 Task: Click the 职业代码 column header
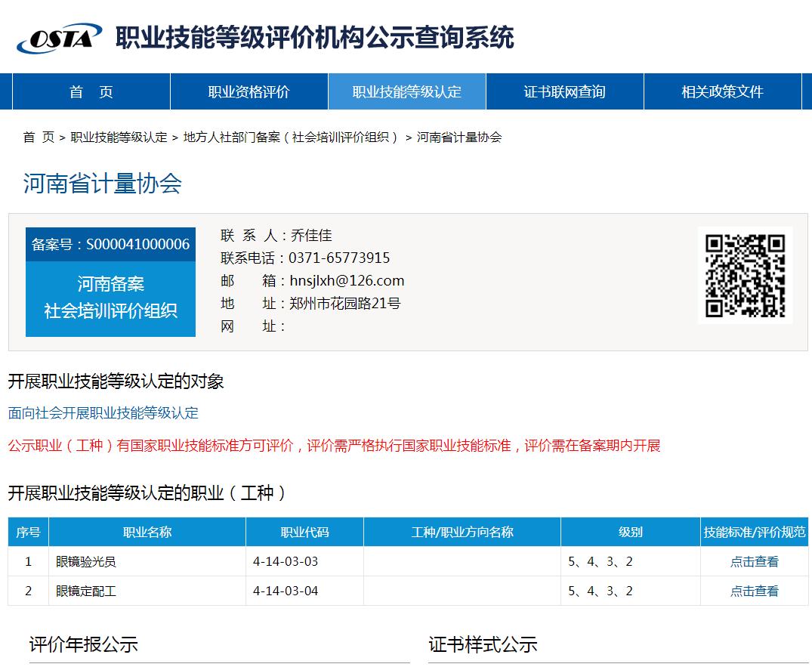point(304,532)
